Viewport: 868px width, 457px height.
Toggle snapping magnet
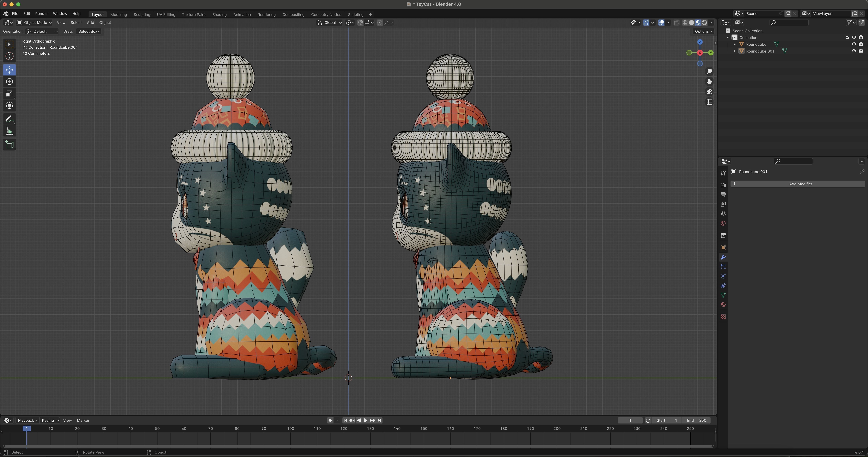click(360, 23)
